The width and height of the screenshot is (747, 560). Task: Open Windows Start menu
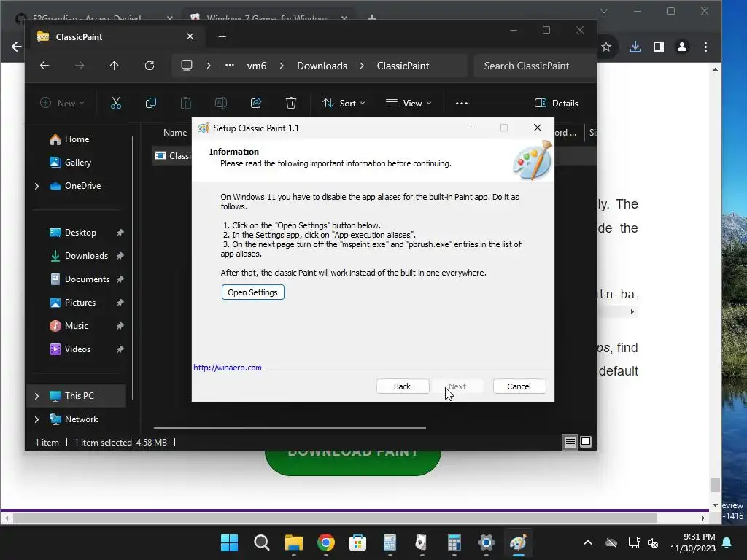(x=229, y=542)
